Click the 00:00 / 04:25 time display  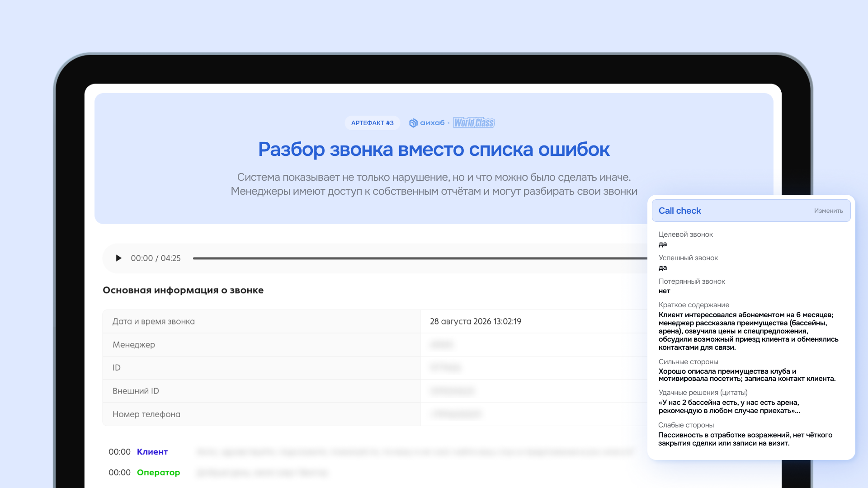coord(156,258)
